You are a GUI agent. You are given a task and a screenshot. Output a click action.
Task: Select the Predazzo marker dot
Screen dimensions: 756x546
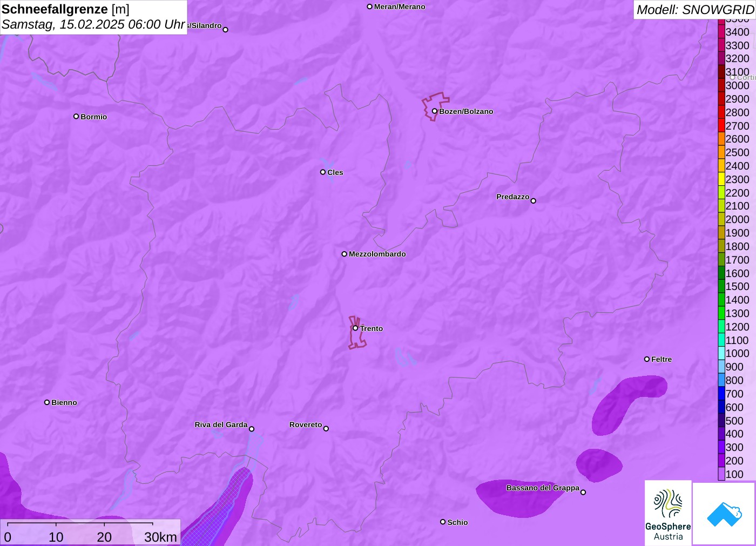click(x=534, y=201)
